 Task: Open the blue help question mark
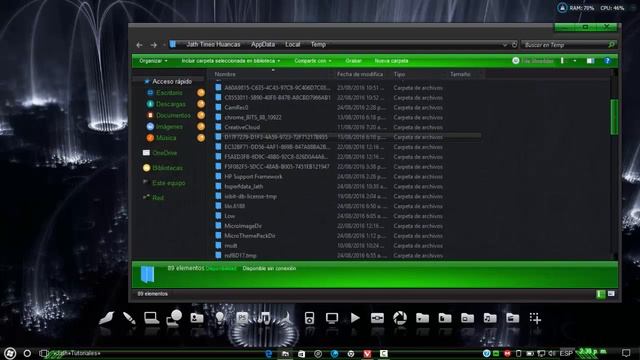coord(607,61)
